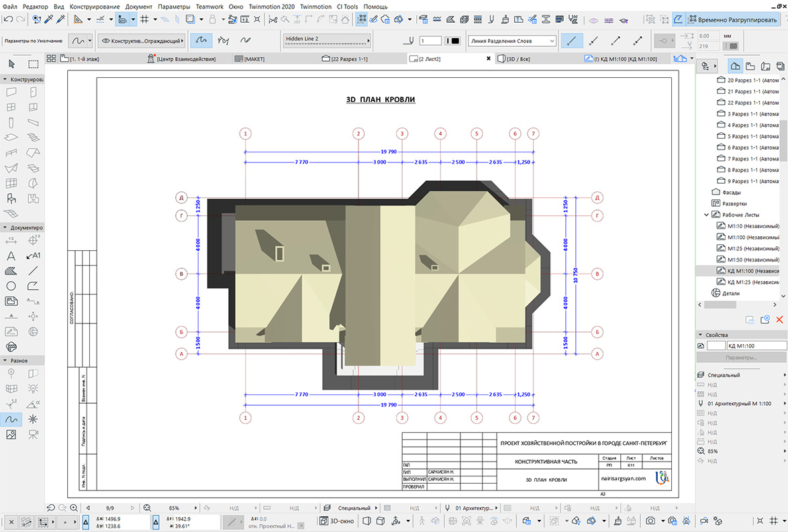Screen dimensions: 788x532
Task: Select the freehand spline geometry method
Action: (x=245, y=40)
